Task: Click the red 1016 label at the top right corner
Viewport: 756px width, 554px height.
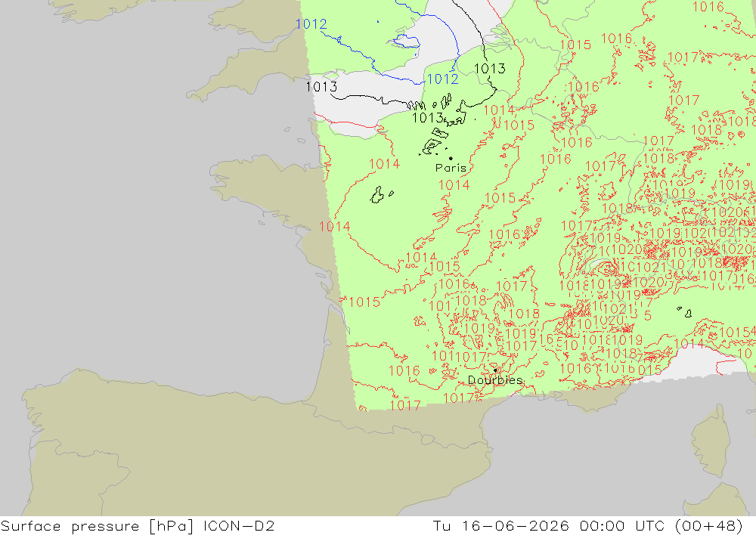Action: pyautogui.click(x=708, y=7)
